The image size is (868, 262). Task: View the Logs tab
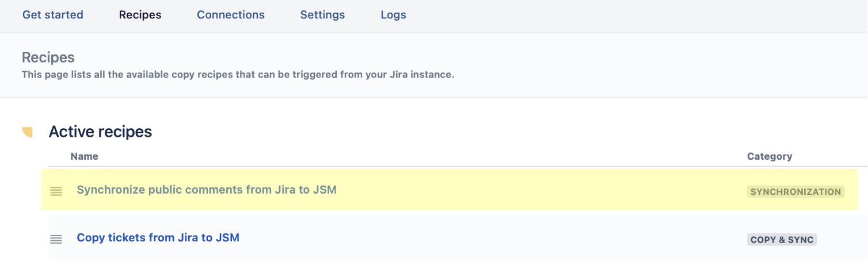393,15
